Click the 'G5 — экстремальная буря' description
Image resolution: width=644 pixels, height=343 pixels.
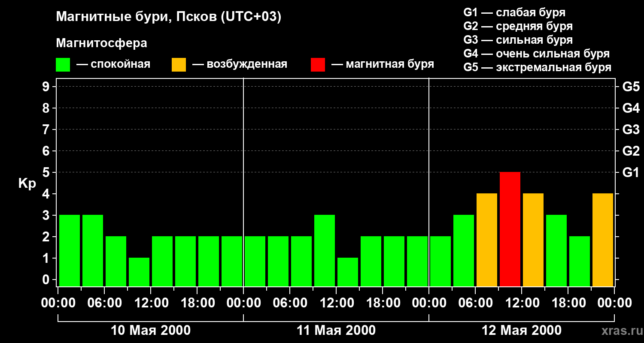(x=538, y=67)
